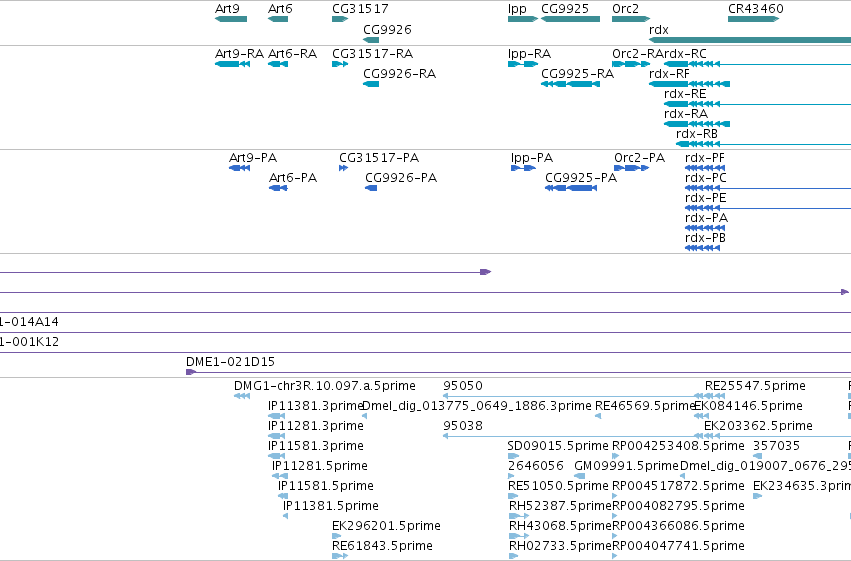Select the IP11381.3prime EST feature
This screenshot has height=561, width=851.
(x=276, y=416)
